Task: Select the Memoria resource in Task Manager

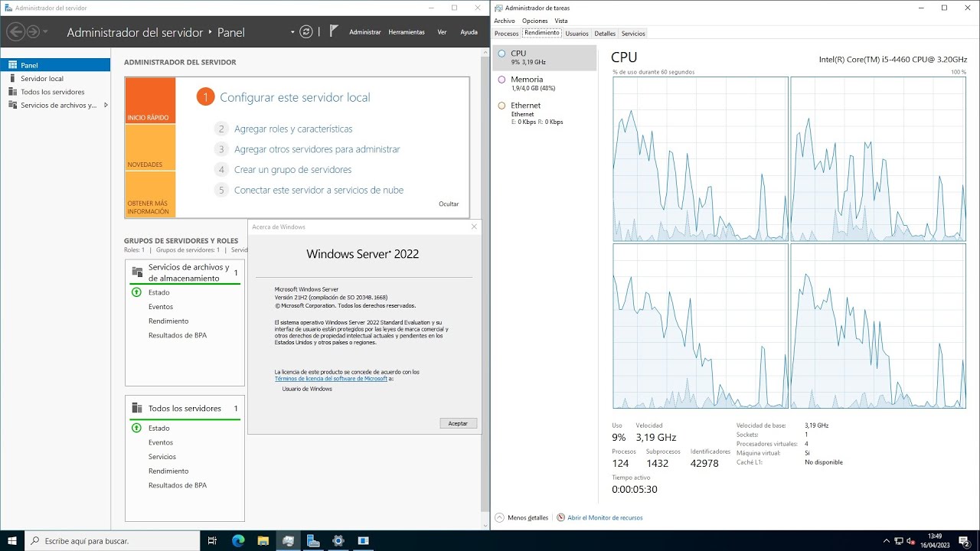Action: pos(544,83)
